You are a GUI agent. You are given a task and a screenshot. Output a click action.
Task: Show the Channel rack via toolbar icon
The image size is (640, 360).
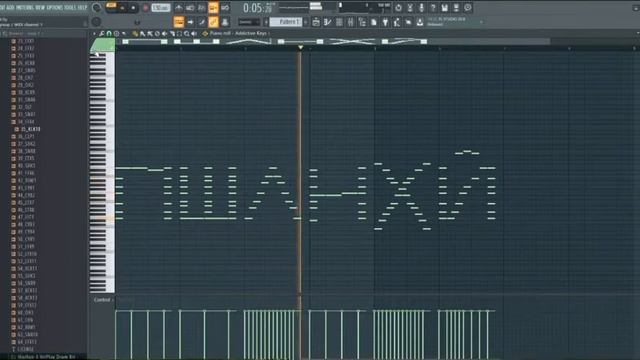(x=340, y=22)
